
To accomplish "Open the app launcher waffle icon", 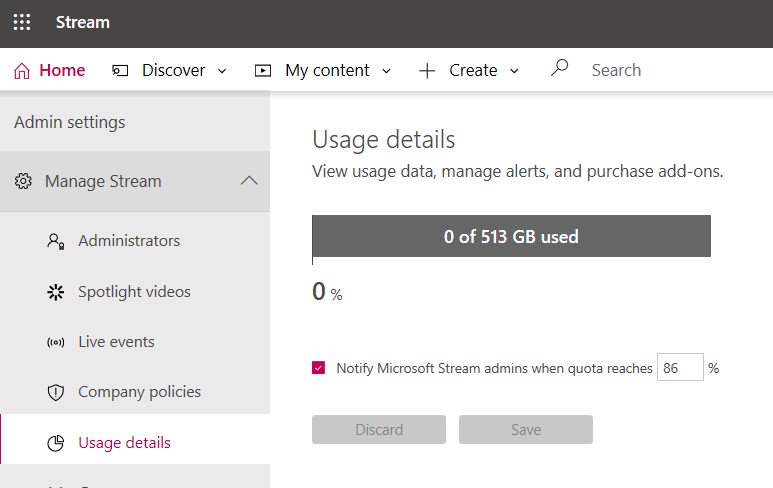I will click(x=22, y=22).
